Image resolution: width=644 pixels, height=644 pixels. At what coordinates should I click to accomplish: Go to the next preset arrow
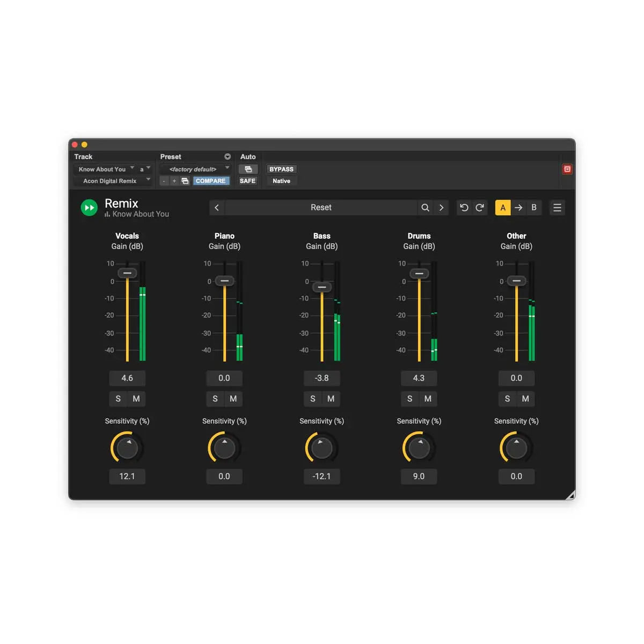(x=441, y=208)
